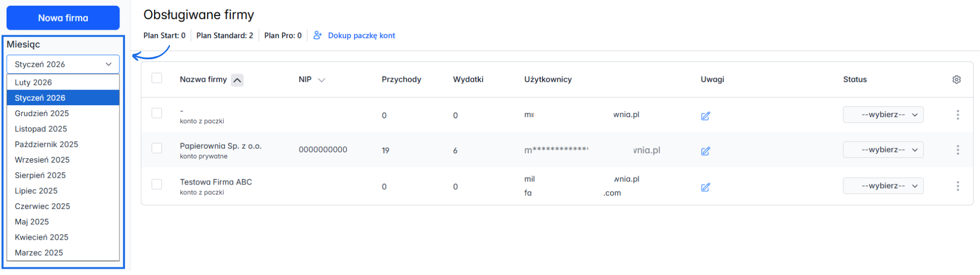Viewport: 980px width, 275px height.
Task: Tick checkbox for Papierownia Sp. z o.o.
Action: [x=157, y=148]
